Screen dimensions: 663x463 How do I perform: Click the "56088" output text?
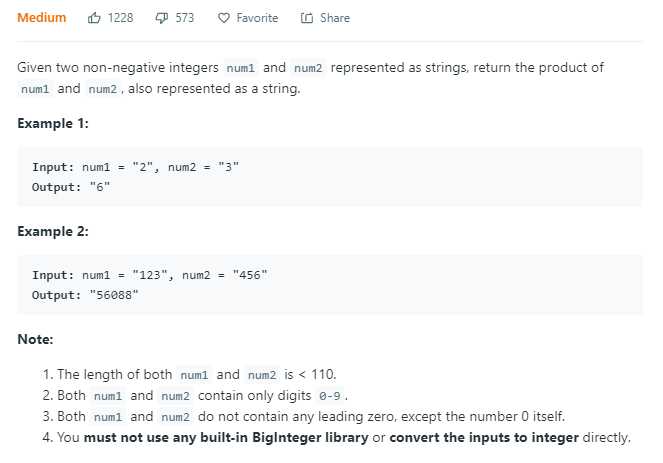(114, 295)
